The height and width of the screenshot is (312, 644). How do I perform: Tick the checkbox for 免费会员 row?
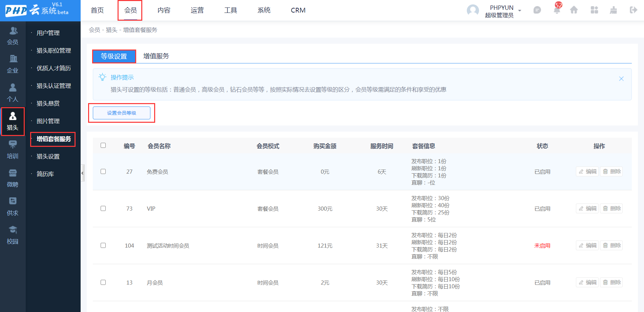(103, 172)
